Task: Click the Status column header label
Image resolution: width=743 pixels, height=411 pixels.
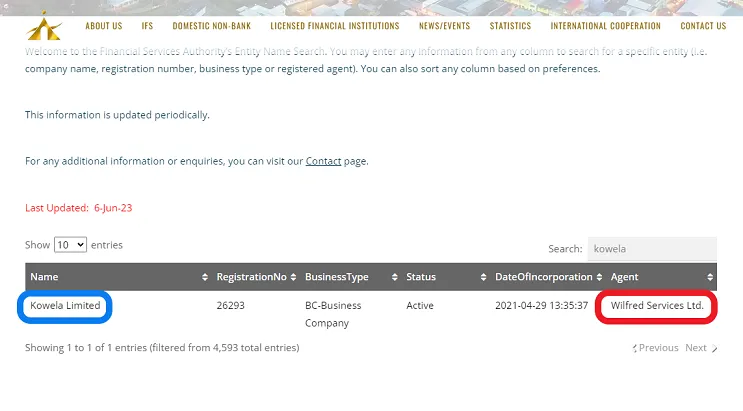Action: click(x=421, y=277)
